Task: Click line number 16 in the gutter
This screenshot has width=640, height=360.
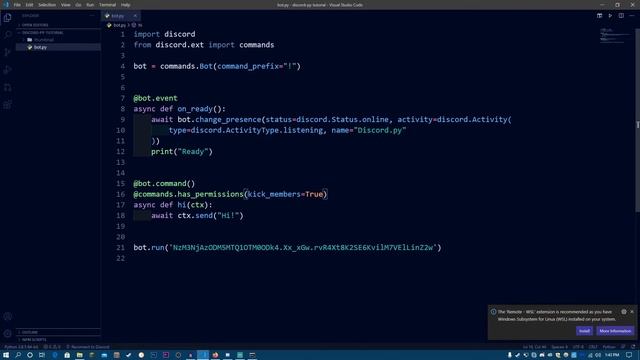Action: (x=120, y=194)
